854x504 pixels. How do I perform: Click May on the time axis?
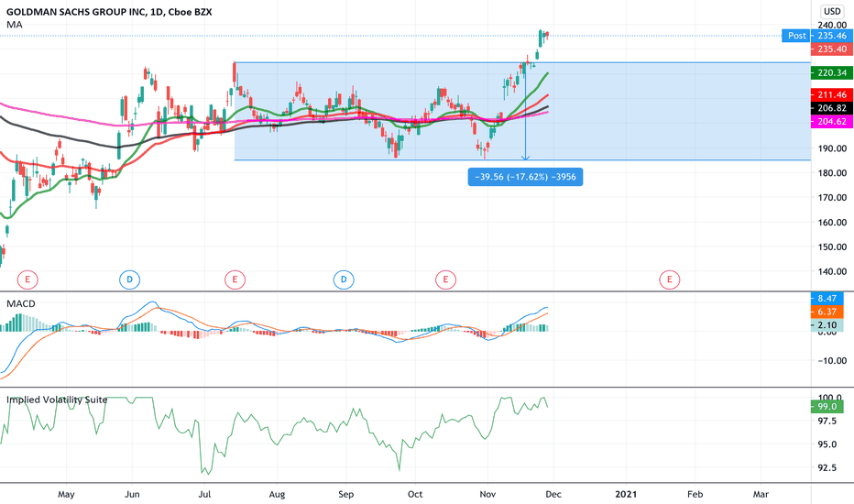click(66, 494)
